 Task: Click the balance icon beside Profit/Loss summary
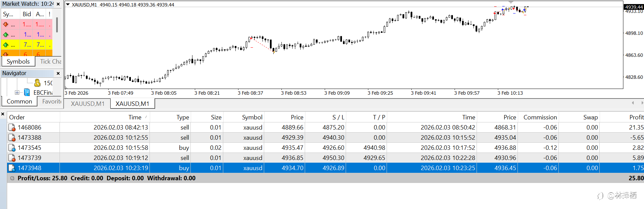(x=12, y=178)
